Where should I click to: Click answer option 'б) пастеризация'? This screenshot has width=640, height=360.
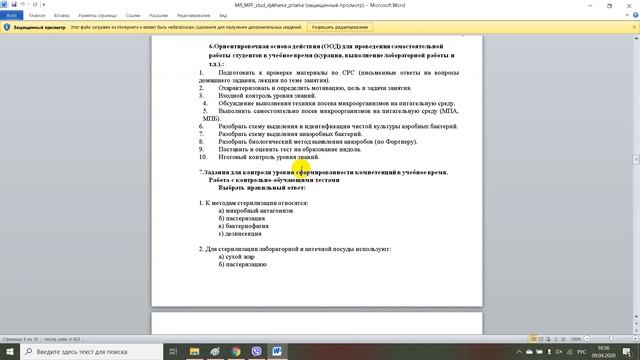pos(242,218)
